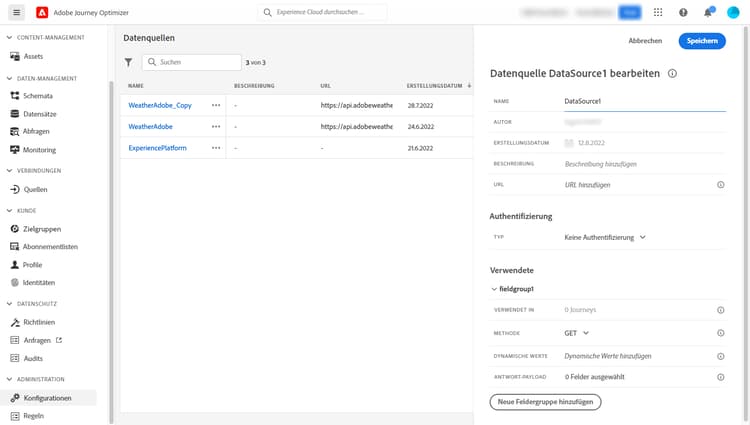Image resolution: width=750 pixels, height=425 pixels.
Task: Click Speichern button
Action: (x=702, y=41)
